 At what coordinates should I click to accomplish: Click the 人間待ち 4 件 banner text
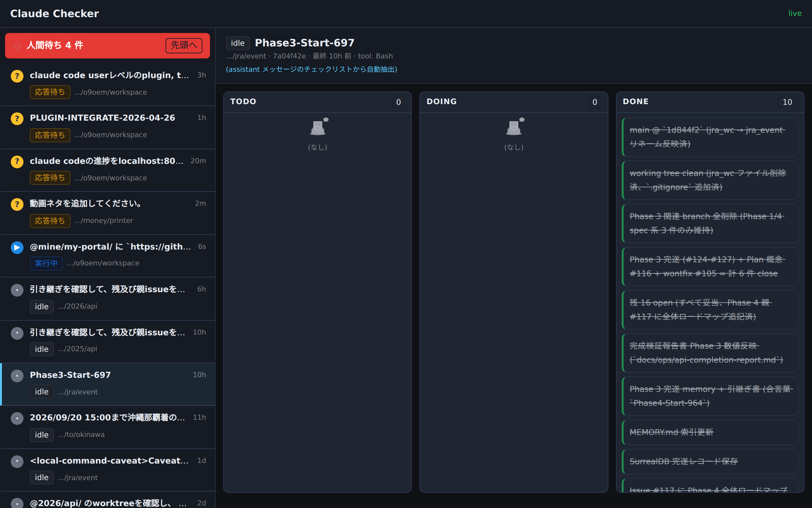55,45
